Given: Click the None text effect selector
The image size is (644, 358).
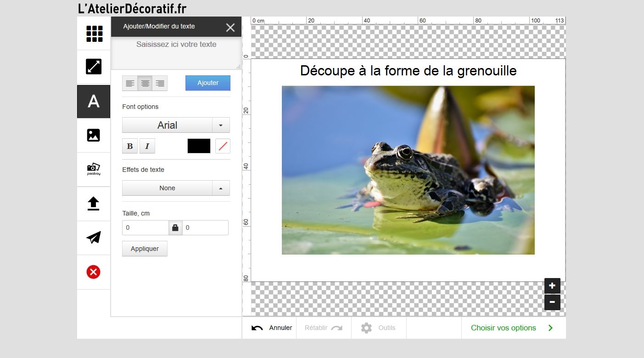Looking at the screenshot, I should pos(167,188).
